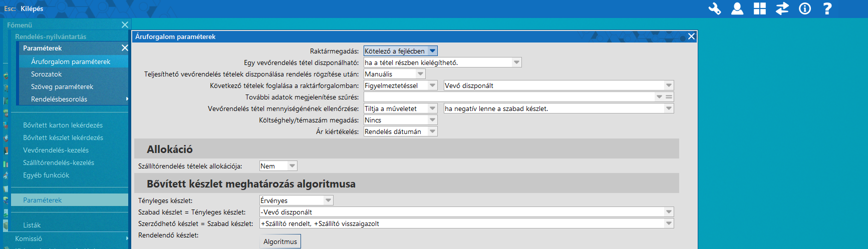868x249 pixels.
Task: Open the Figyelmeztetéssel dropdown
Action: click(x=433, y=85)
